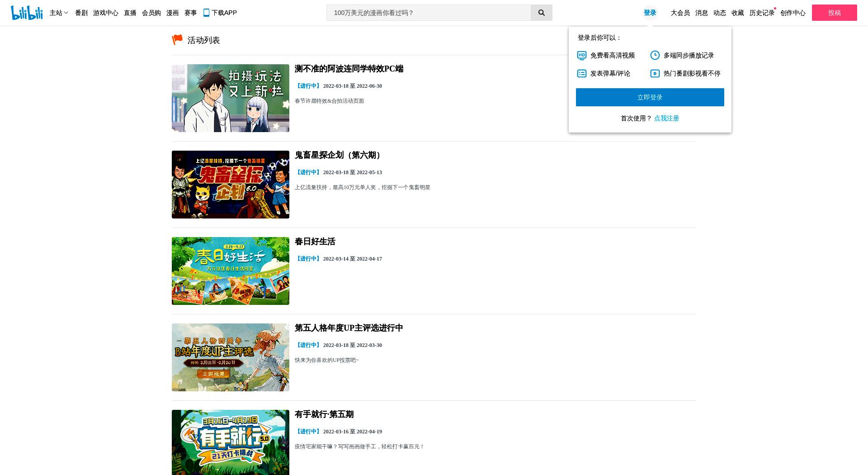
Task: Click the 登录后你可以： text
Action: tap(600, 38)
